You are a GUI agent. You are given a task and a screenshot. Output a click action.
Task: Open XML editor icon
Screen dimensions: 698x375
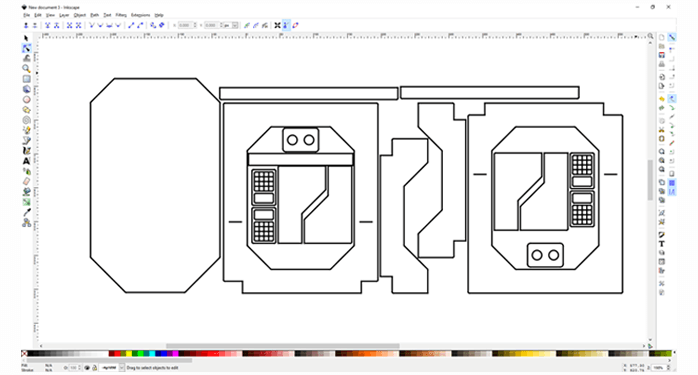[x=661, y=262]
